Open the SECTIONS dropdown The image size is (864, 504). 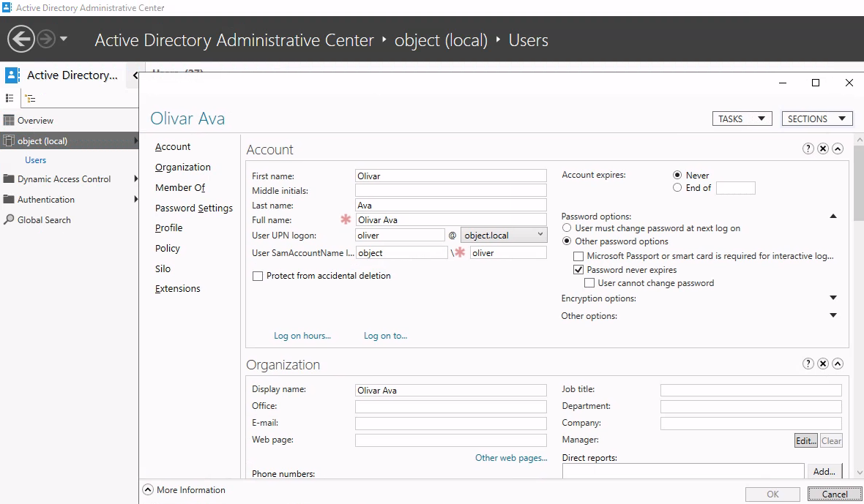[x=817, y=119]
